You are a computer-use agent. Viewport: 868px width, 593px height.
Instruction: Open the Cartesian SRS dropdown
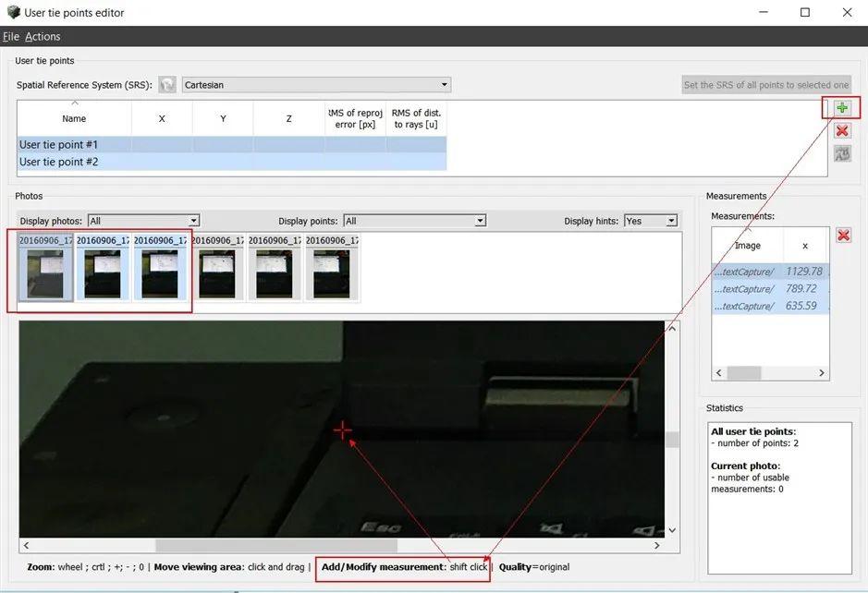pos(446,83)
